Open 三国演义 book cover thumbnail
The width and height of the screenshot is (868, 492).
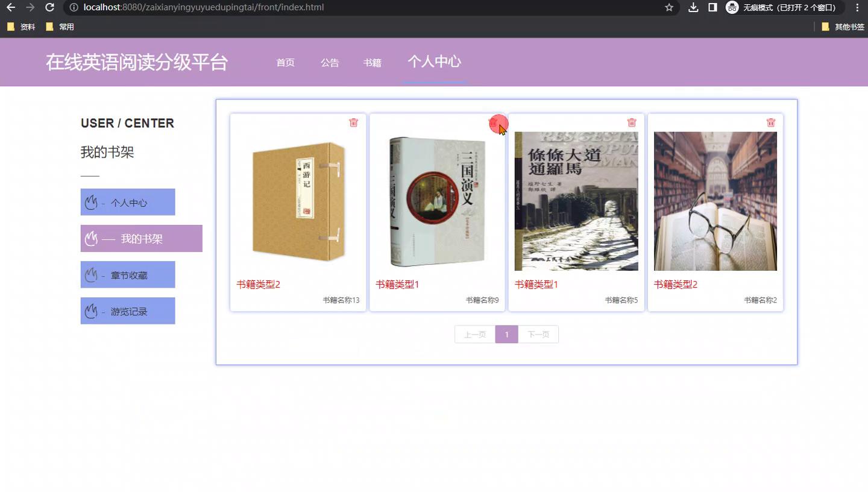click(x=437, y=201)
